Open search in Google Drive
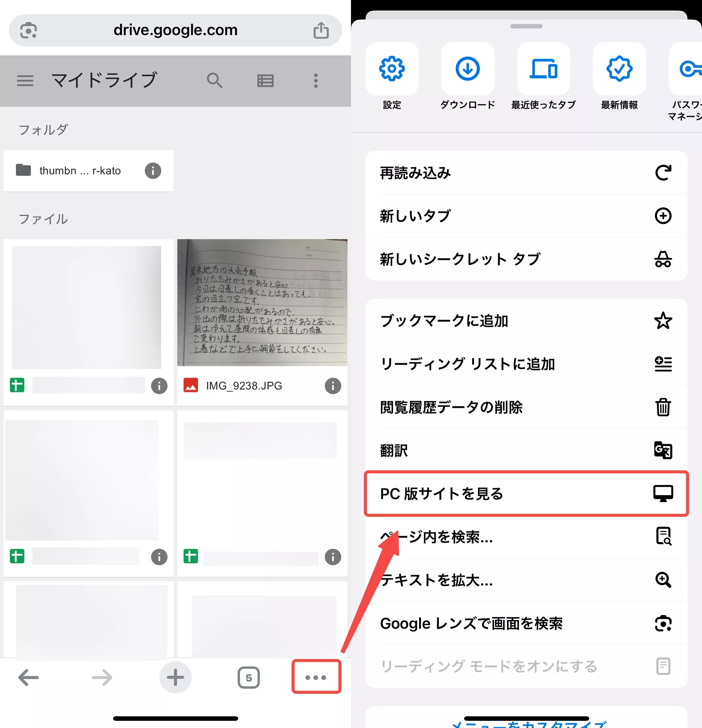 tap(215, 81)
